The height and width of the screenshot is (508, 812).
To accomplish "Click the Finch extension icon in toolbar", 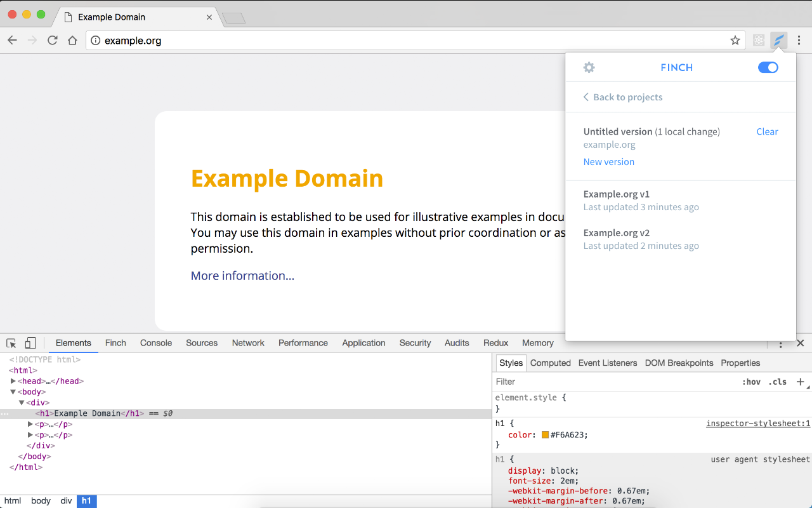I will (779, 41).
